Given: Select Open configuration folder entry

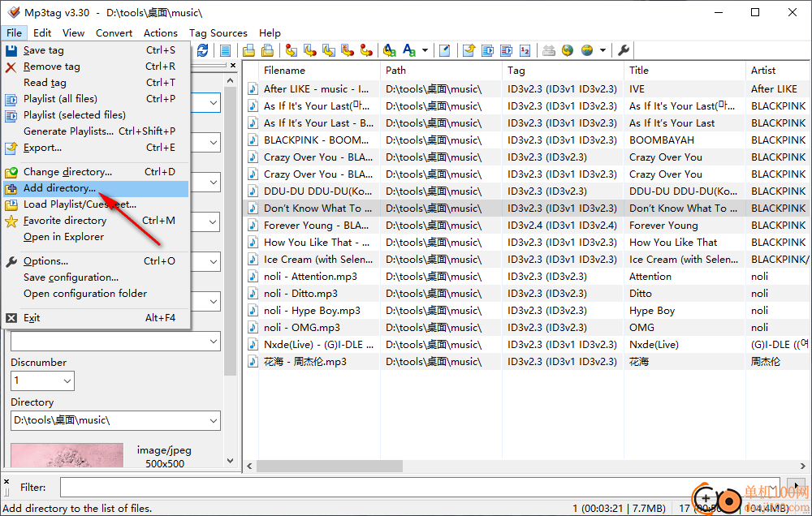Looking at the screenshot, I should [97, 294].
